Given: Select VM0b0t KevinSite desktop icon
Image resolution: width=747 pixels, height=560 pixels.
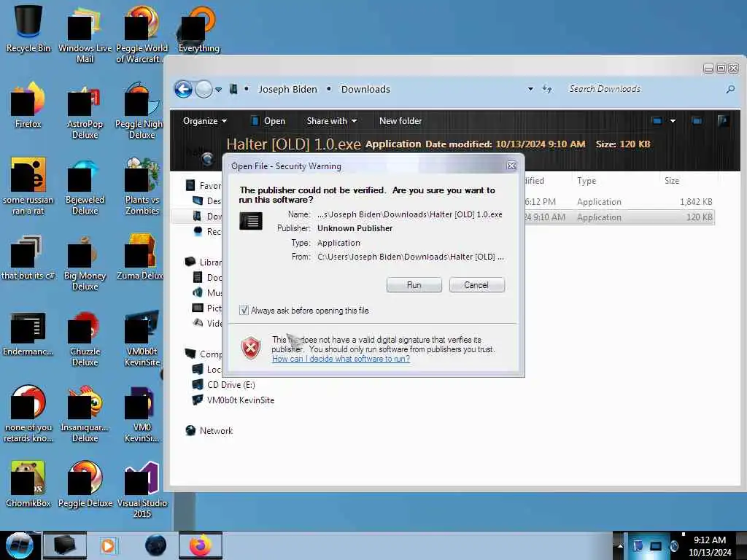Looking at the screenshot, I should pyautogui.click(x=142, y=338).
